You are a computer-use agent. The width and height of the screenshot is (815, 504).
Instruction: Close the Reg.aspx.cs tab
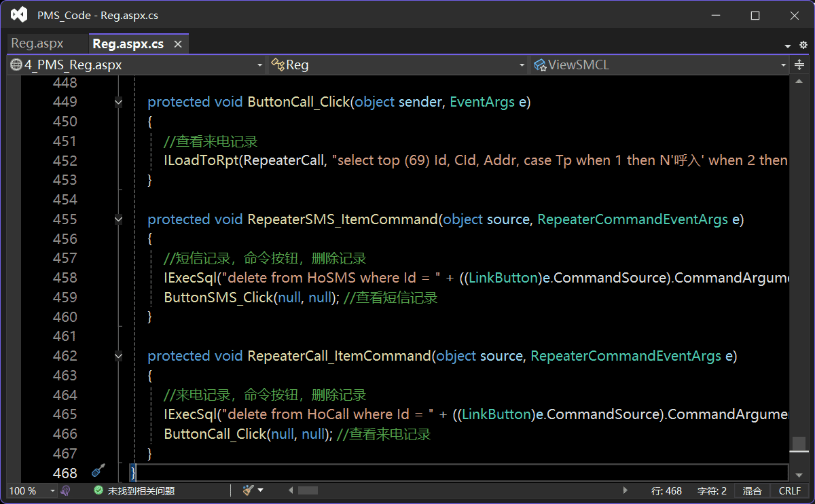coord(178,44)
